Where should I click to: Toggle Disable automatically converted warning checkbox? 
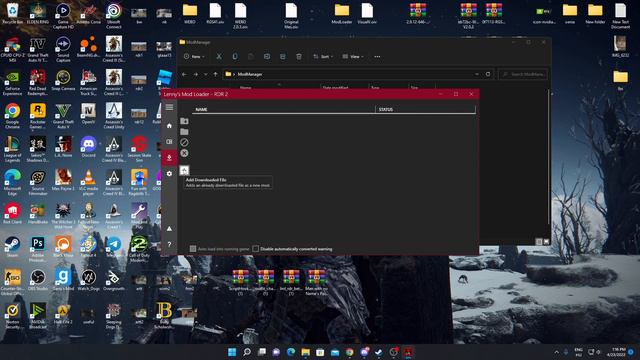256,249
